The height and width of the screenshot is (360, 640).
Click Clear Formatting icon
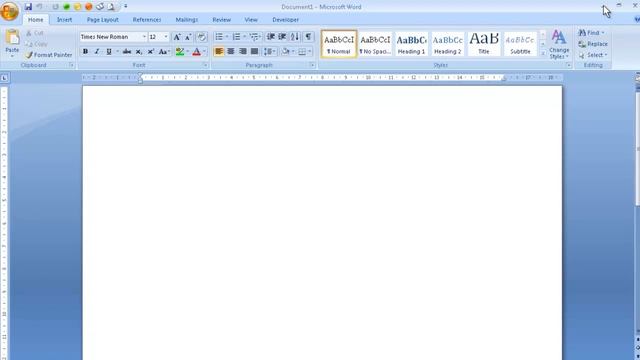(201, 37)
